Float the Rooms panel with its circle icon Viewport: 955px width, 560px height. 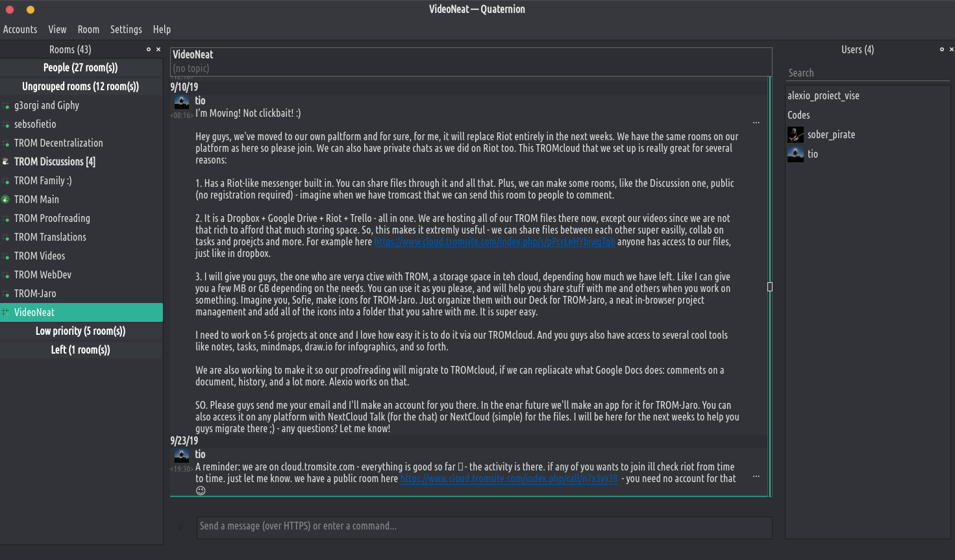click(x=149, y=49)
